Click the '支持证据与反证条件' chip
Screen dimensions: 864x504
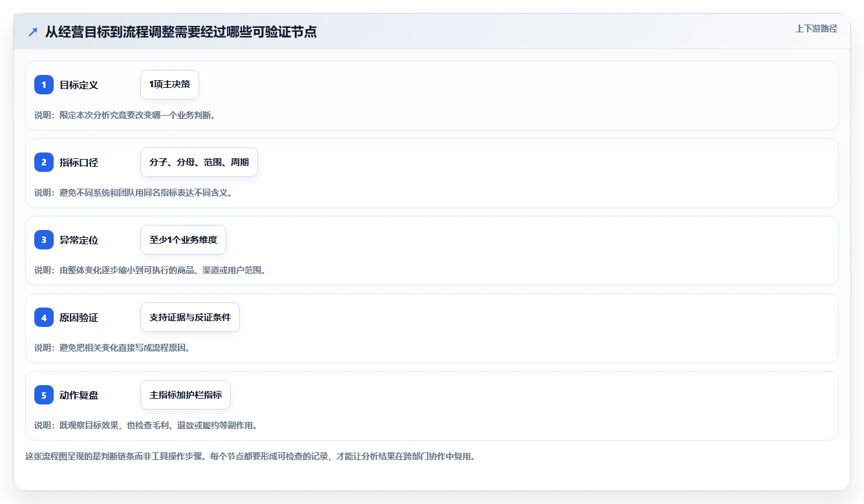190,317
